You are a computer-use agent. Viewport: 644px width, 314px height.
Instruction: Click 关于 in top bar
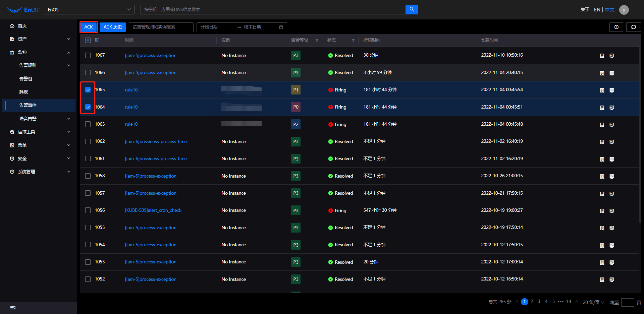click(x=585, y=9)
